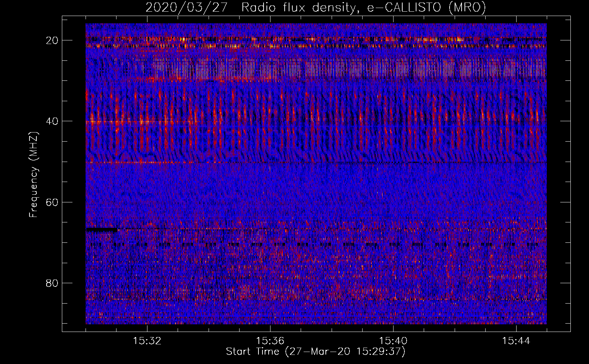Click the Frequency (MHZ) y-axis label
The width and height of the screenshot is (589, 364).
coord(33,175)
